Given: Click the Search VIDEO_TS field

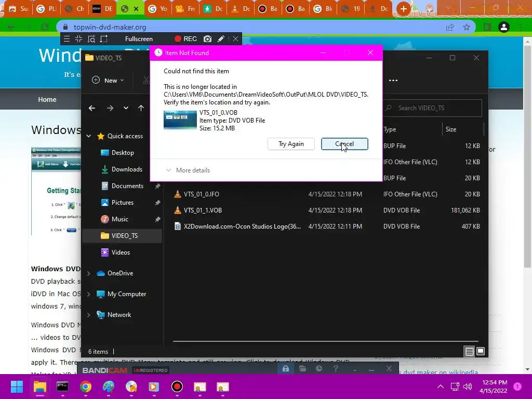Looking at the screenshot, I should pyautogui.click(x=433, y=108).
